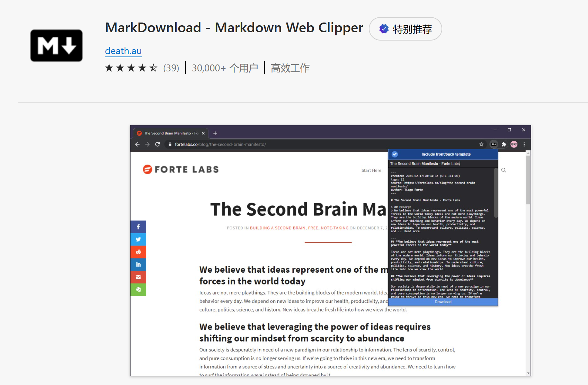The height and width of the screenshot is (385, 588).
Task: Click the clip title input field
Action: [443, 164]
